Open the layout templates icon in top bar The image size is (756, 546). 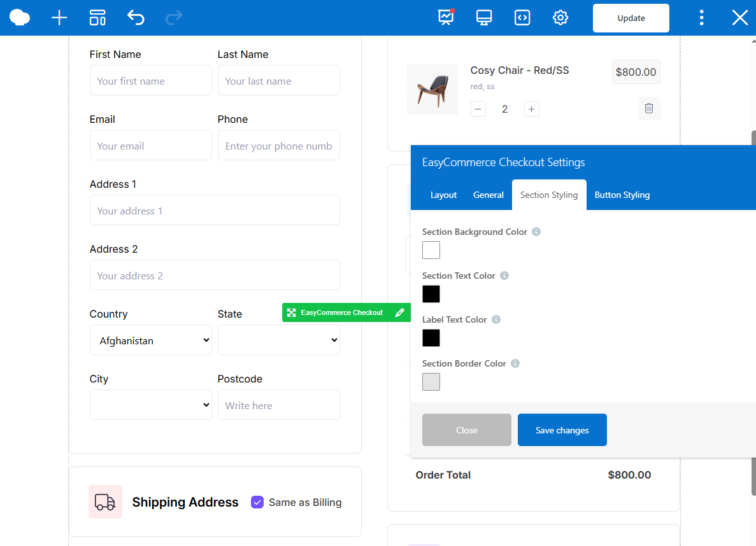97,18
